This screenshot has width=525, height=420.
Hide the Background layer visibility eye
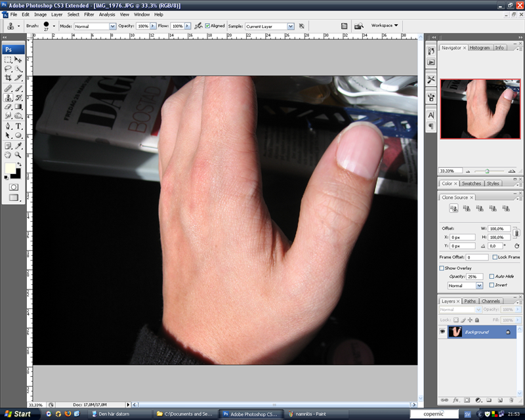click(x=442, y=331)
